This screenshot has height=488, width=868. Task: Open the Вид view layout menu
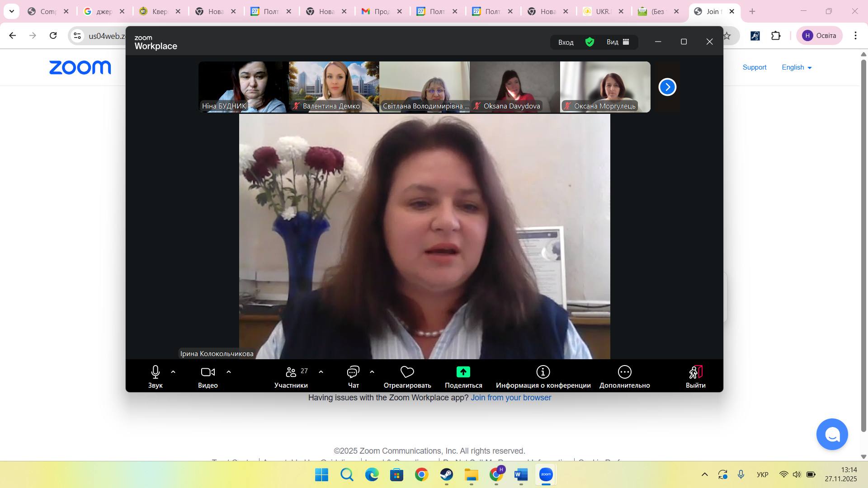tap(618, 42)
